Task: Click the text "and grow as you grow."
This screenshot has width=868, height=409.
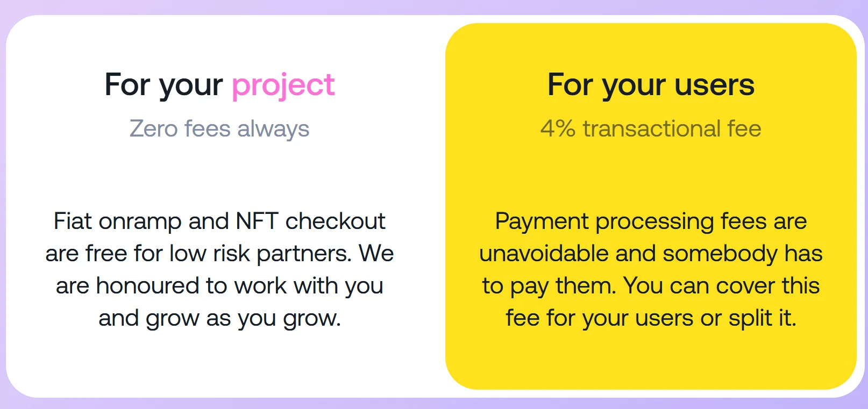Action: click(x=219, y=318)
